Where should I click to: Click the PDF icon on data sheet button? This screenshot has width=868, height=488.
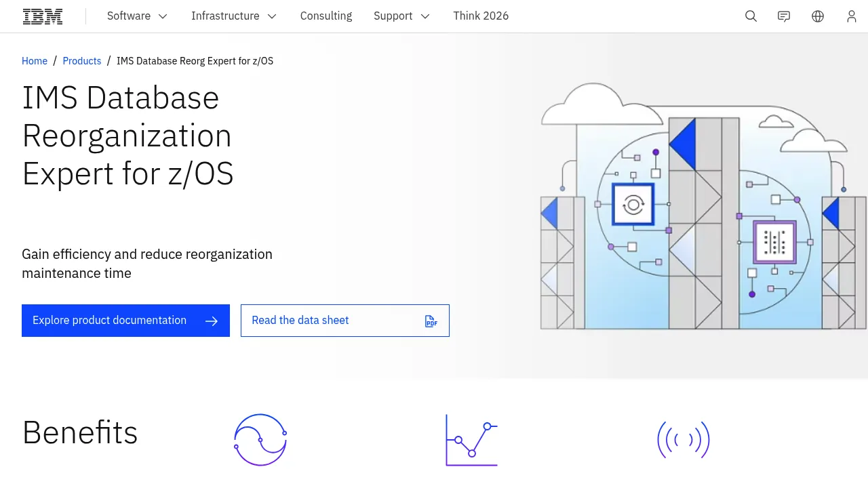tap(431, 321)
